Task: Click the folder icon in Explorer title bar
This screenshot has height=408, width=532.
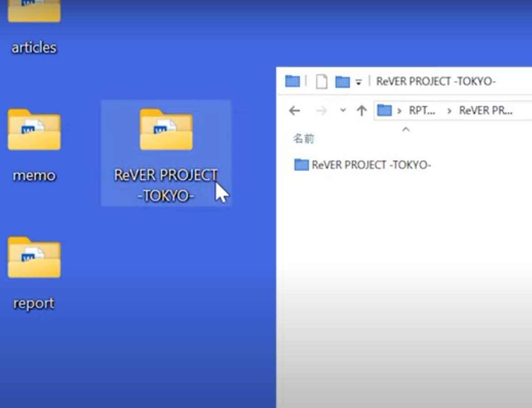Action: (x=292, y=82)
